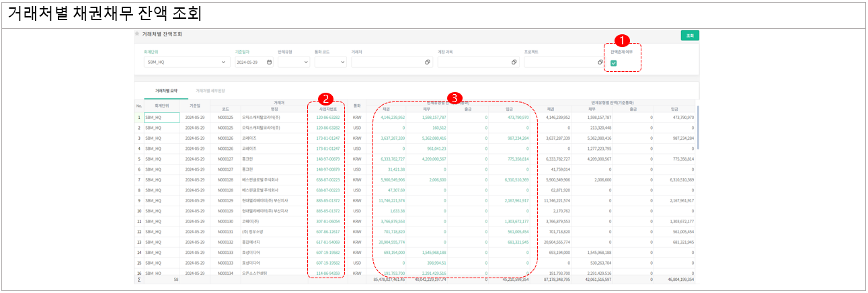Expand the 통화 코드 dropdown
Viewport: 868px width, 293px height.
tap(342, 62)
